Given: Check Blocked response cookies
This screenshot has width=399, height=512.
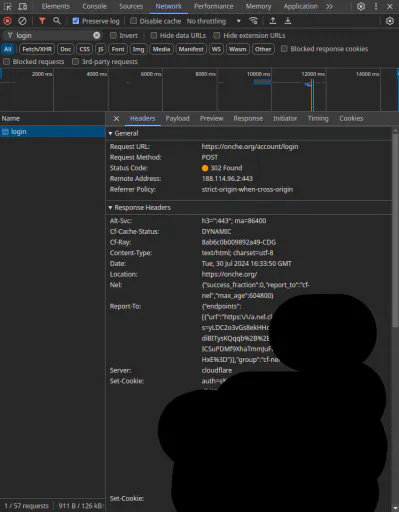Looking at the screenshot, I should click(284, 49).
